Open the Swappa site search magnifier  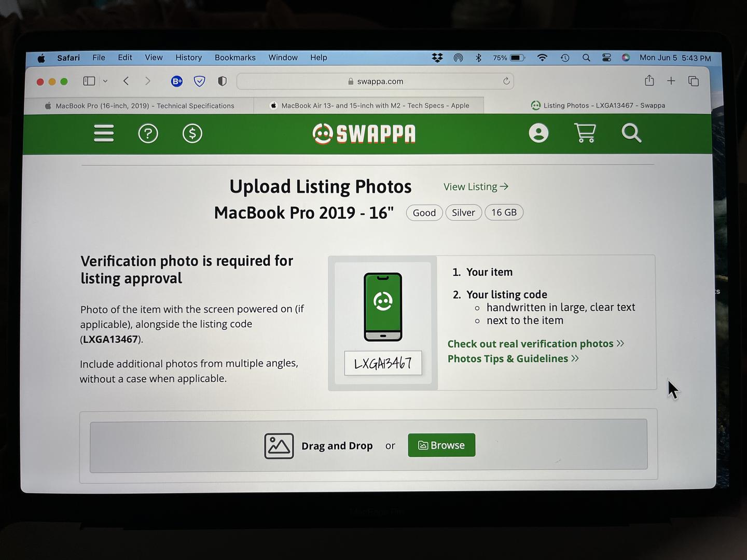click(x=631, y=133)
